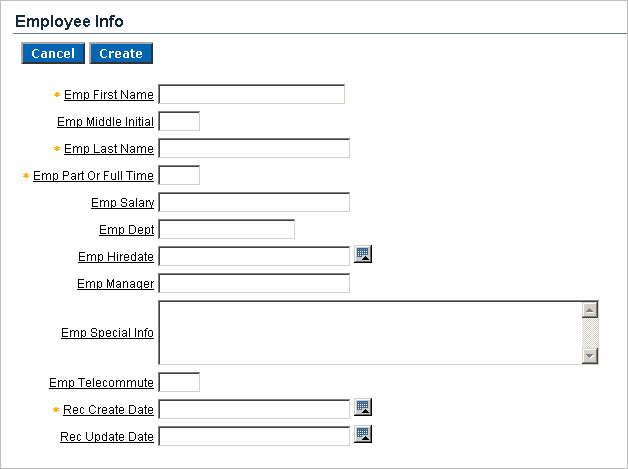Click the Emp Special Info label
628x469 pixels.
pyautogui.click(x=107, y=333)
